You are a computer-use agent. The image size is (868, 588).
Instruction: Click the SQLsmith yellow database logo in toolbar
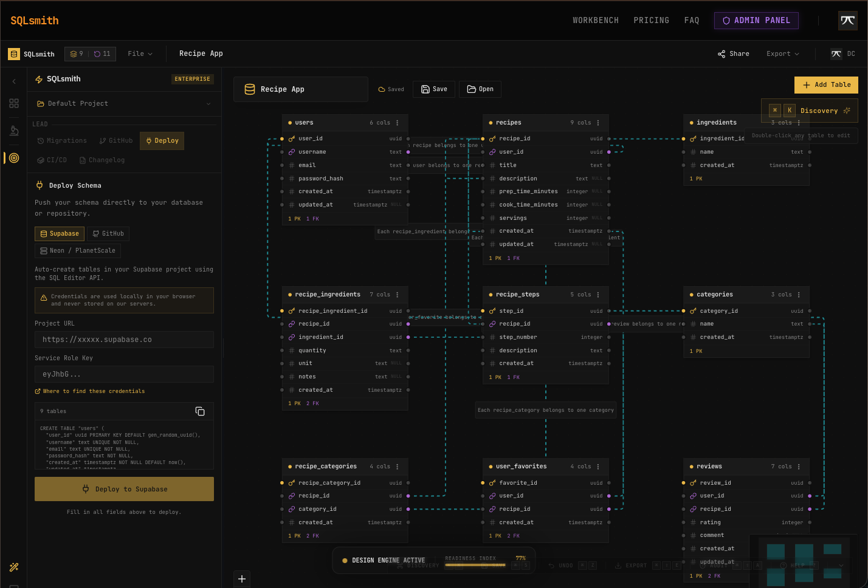pyautogui.click(x=13, y=53)
